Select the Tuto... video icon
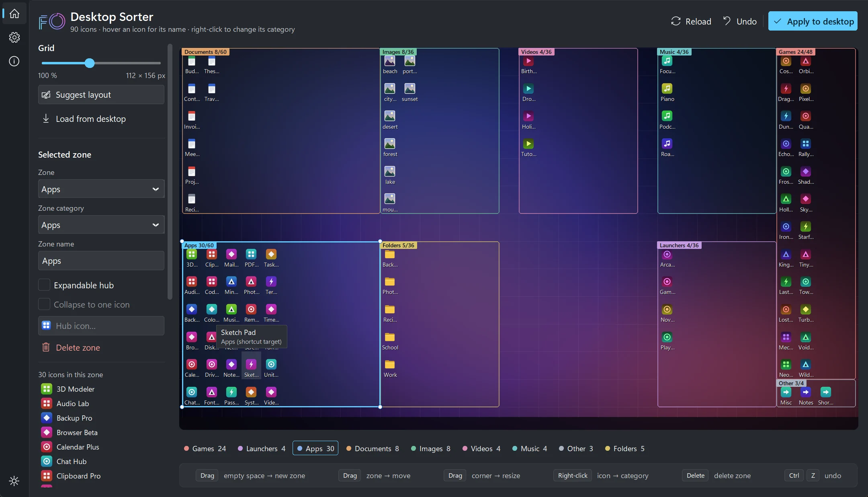Viewport: 868px width, 497px height. pos(528,148)
